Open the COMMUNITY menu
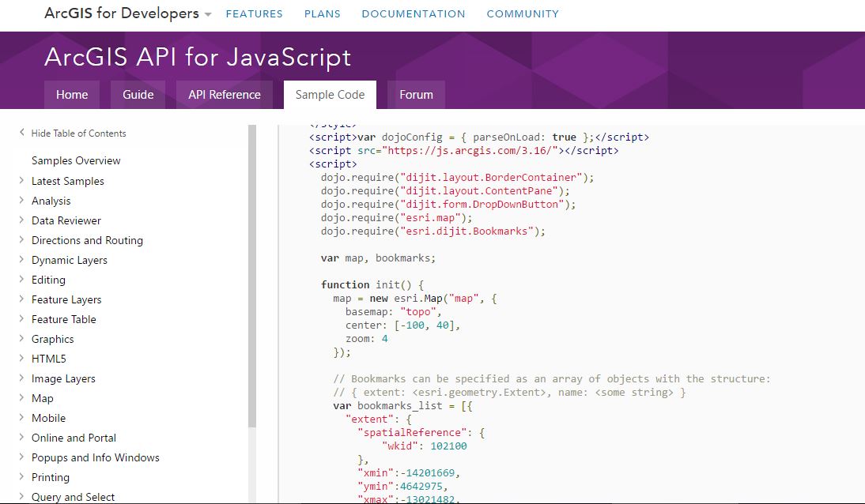Image resolution: width=865 pixels, height=504 pixels. [x=523, y=13]
